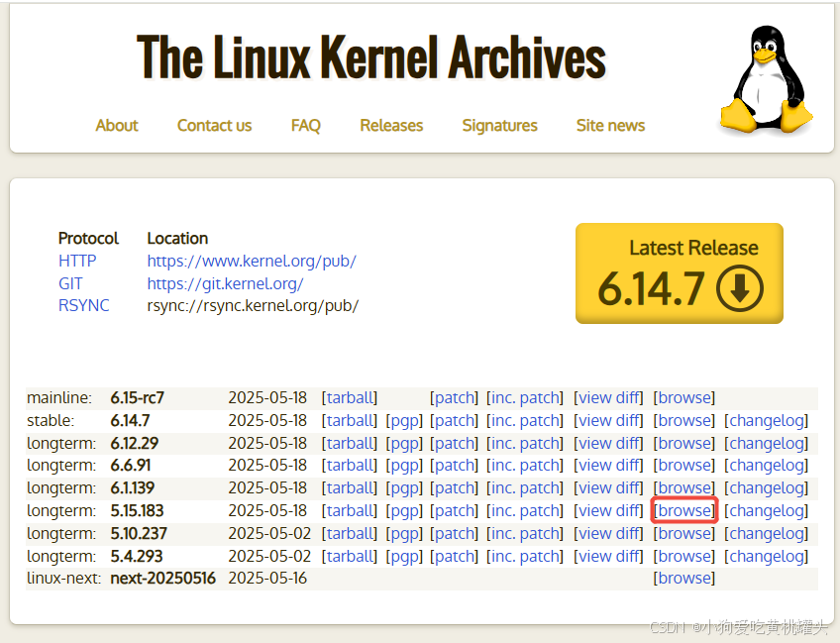Image resolution: width=840 pixels, height=643 pixels.
Task: Open the Signatures page
Action: coord(499,126)
